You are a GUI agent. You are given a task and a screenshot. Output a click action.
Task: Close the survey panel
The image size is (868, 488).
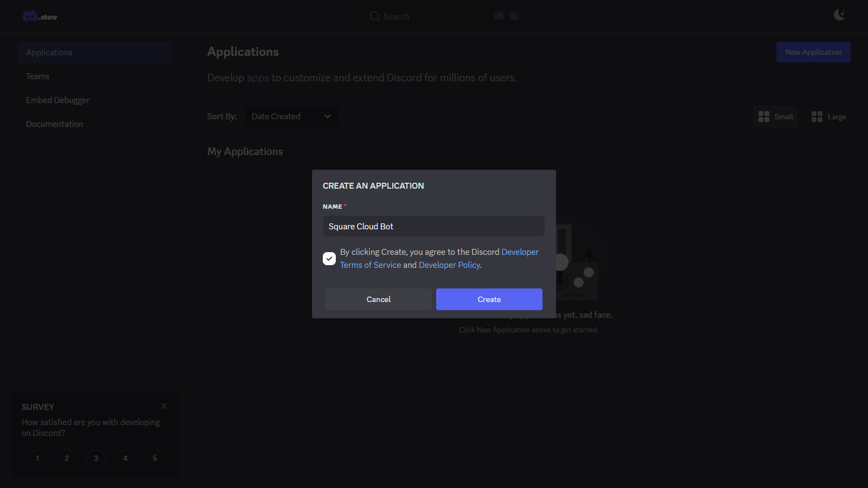164,406
